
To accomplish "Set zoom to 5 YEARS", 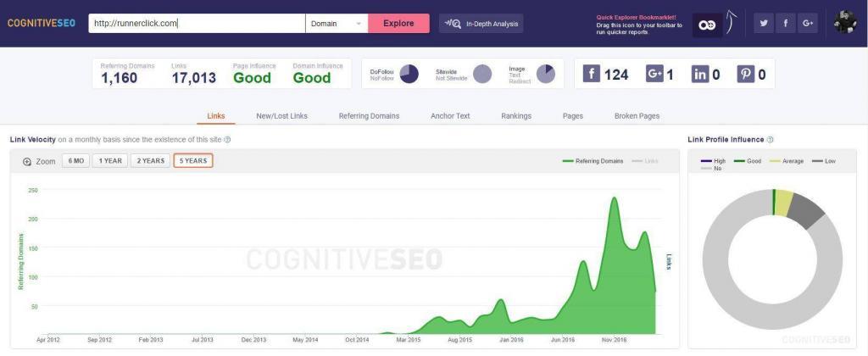I will coord(193,160).
